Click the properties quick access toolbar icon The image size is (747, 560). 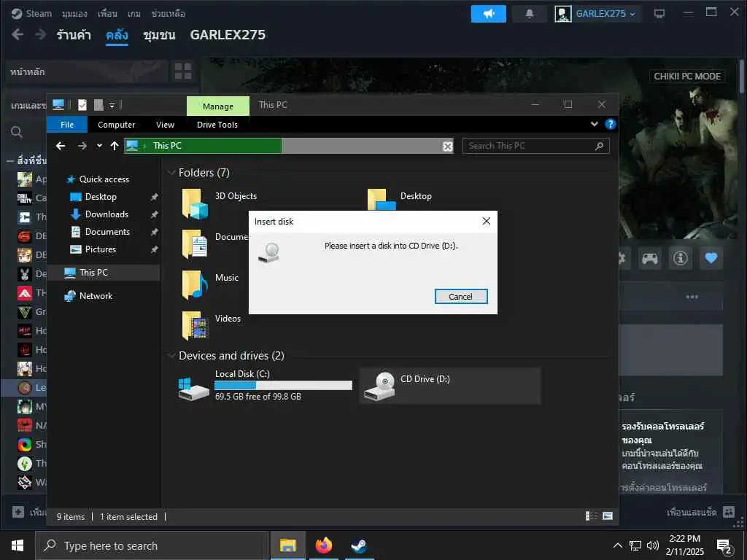click(x=82, y=105)
